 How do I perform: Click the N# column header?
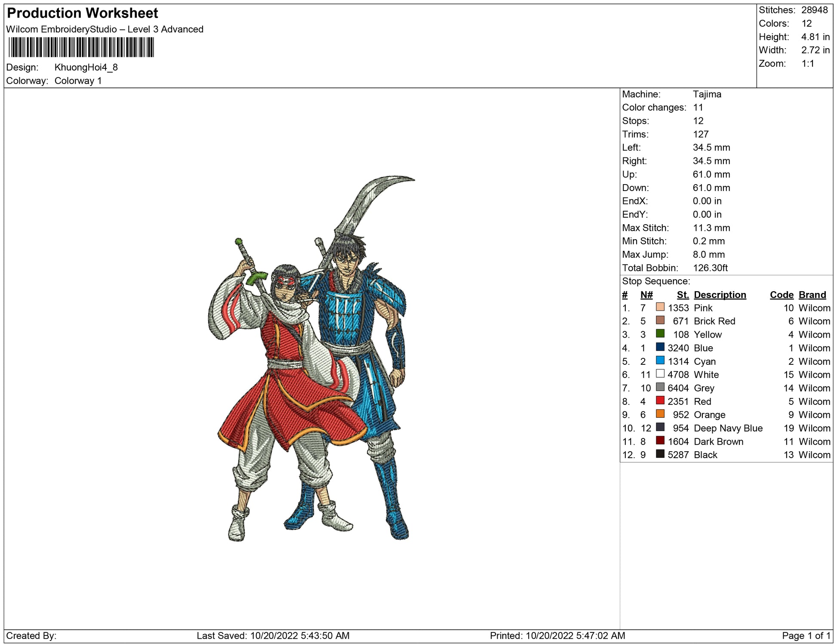click(x=646, y=295)
